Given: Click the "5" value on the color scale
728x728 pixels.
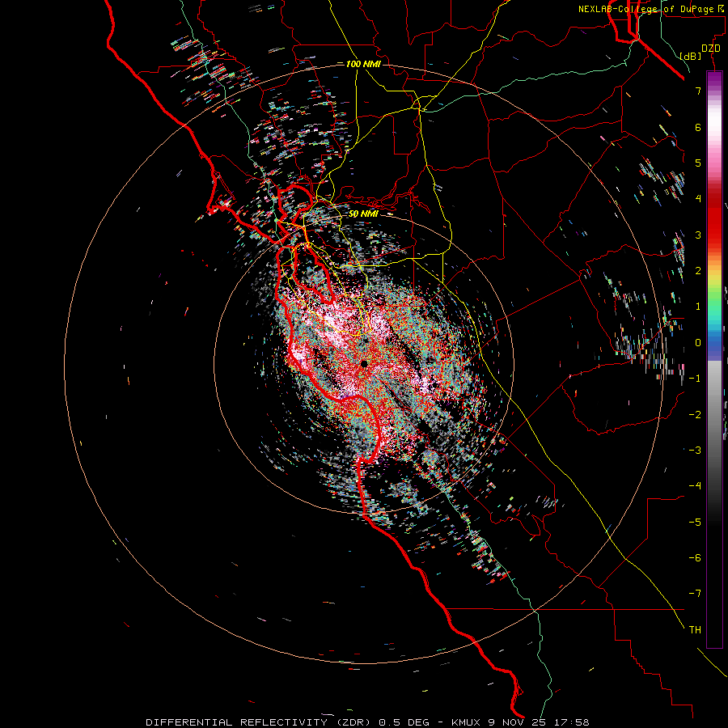Looking at the screenshot, I should 698,163.
